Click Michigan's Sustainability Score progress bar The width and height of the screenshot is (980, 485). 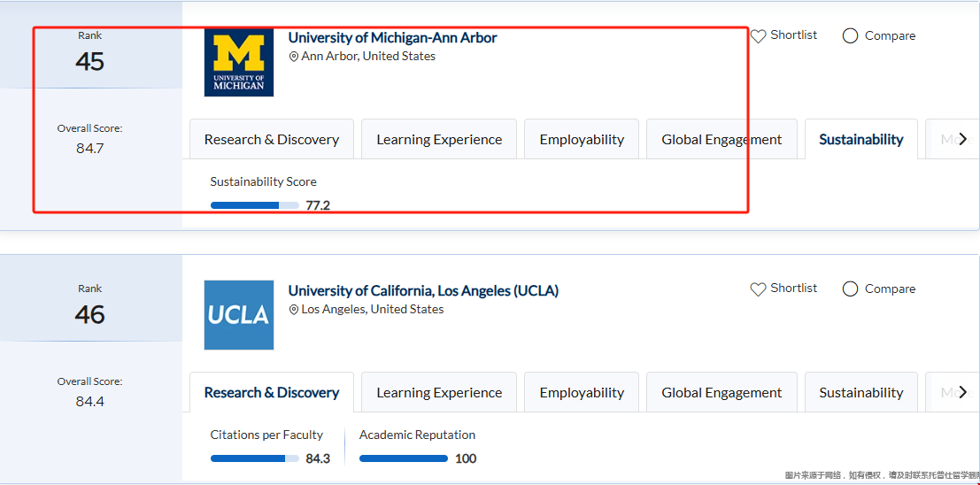coord(255,205)
